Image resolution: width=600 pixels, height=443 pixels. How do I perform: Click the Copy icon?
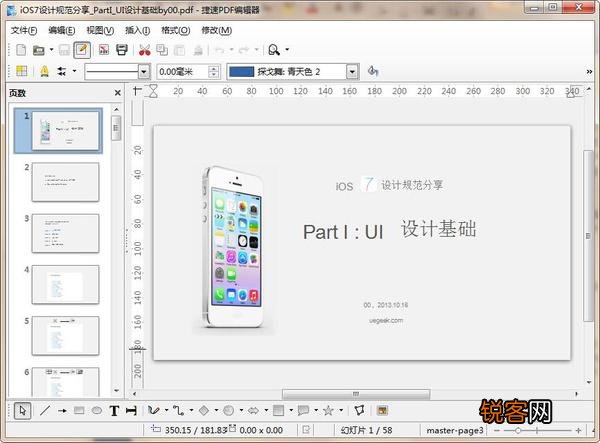tap(162, 50)
